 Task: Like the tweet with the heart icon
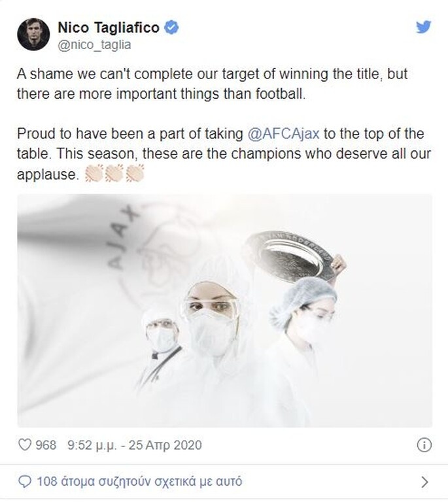pos(24,445)
